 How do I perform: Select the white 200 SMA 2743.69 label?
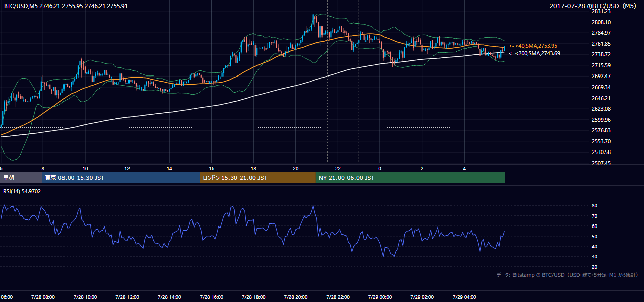pos(534,53)
